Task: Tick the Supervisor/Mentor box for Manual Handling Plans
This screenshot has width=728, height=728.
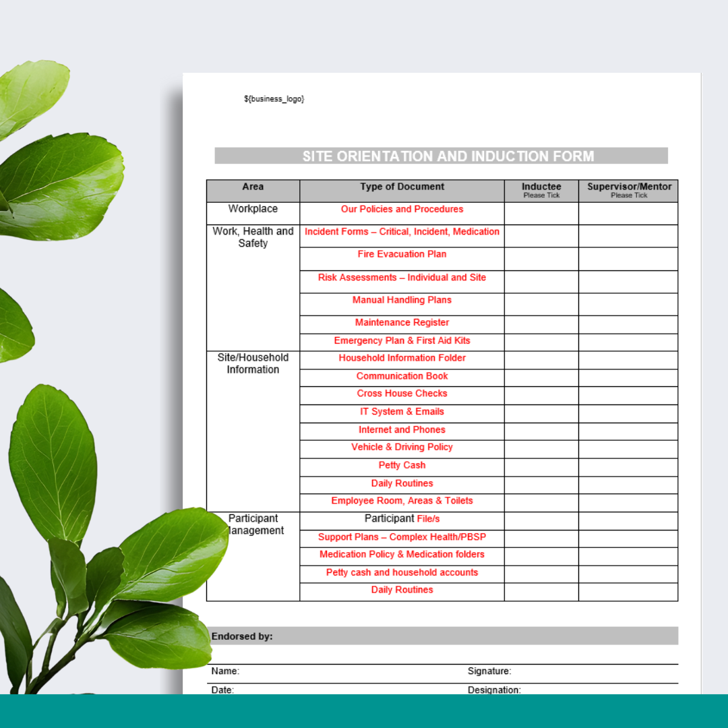Action: coord(628,304)
